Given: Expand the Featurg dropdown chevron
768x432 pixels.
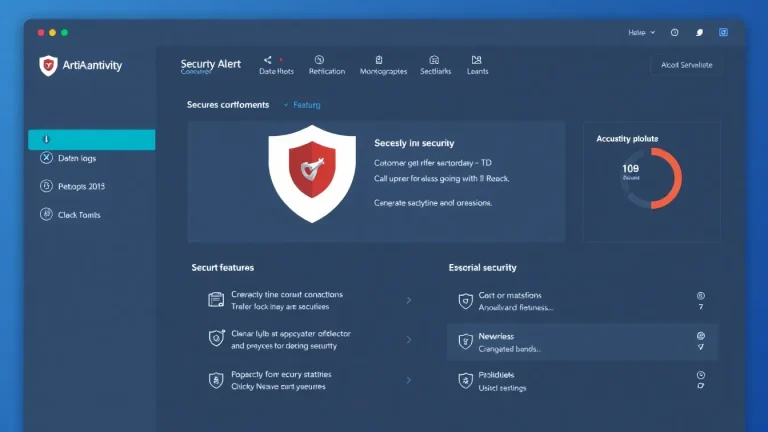Looking at the screenshot, I should pyautogui.click(x=286, y=105).
